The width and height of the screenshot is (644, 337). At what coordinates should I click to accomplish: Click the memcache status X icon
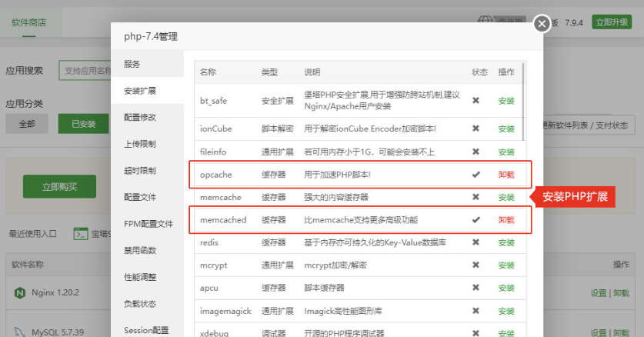pos(475,197)
